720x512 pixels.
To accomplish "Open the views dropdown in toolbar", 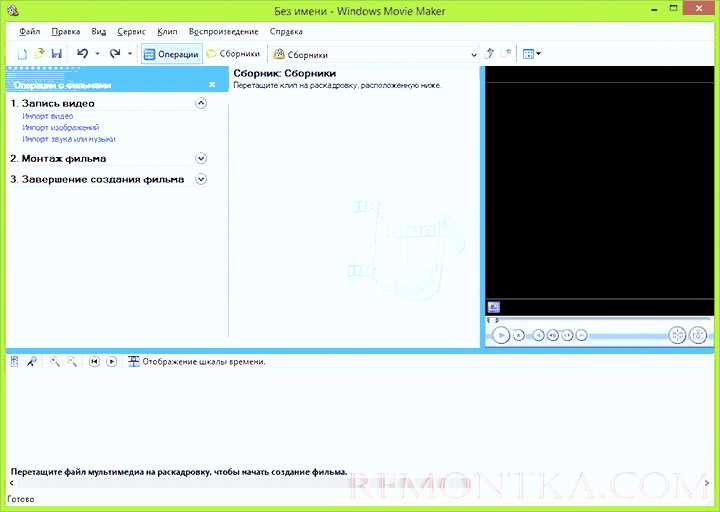I will (x=532, y=54).
